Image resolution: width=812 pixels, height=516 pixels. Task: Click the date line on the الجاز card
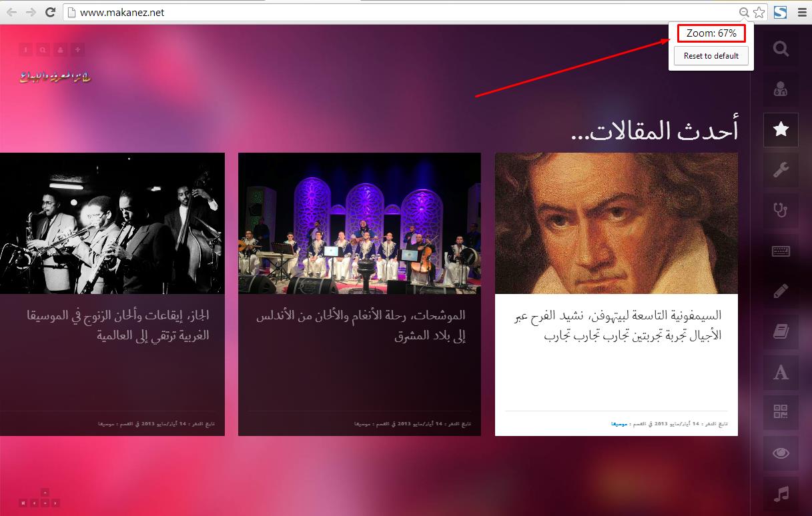(x=157, y=423)
